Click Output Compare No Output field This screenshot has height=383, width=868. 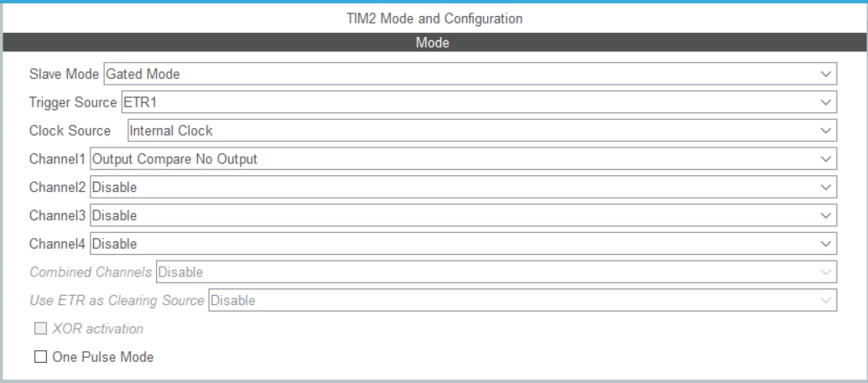tap(463, 159)
